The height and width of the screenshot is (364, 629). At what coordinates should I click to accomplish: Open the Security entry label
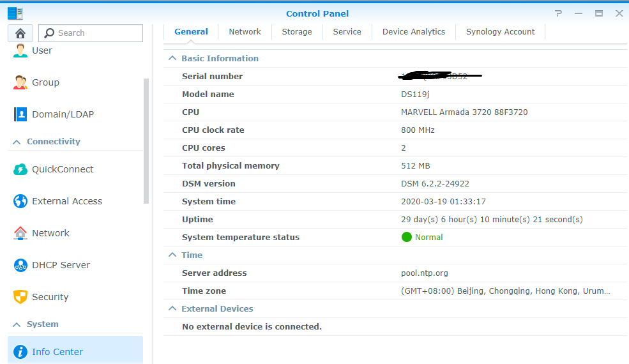pyautogui.click(x=50, y=297)
